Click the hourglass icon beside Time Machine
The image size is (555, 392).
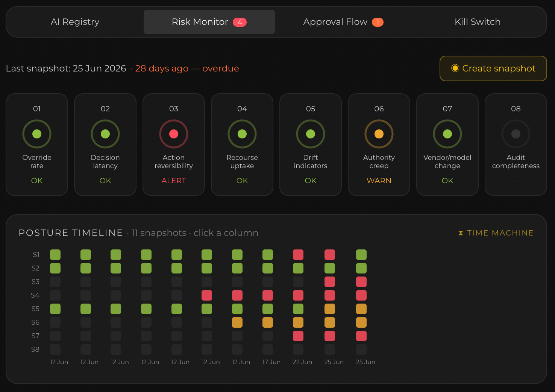461,233
